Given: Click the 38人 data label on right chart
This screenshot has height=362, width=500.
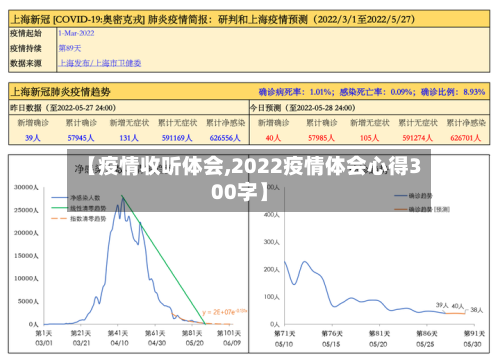Looking at the screenshot, I should coord(477,310).
